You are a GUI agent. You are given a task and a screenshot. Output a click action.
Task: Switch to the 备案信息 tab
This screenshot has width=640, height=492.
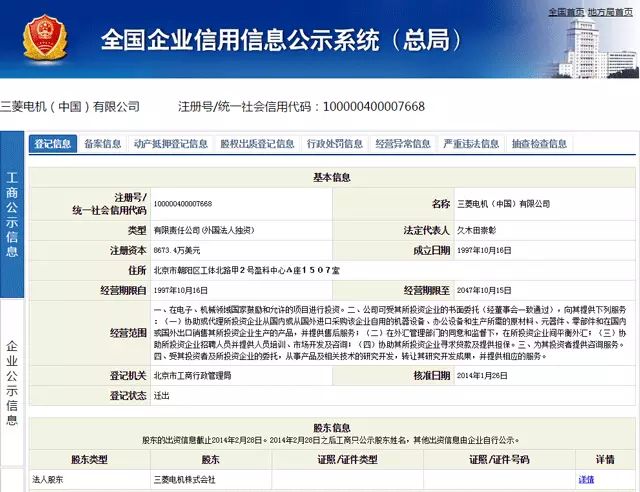[x=102, y=144]
